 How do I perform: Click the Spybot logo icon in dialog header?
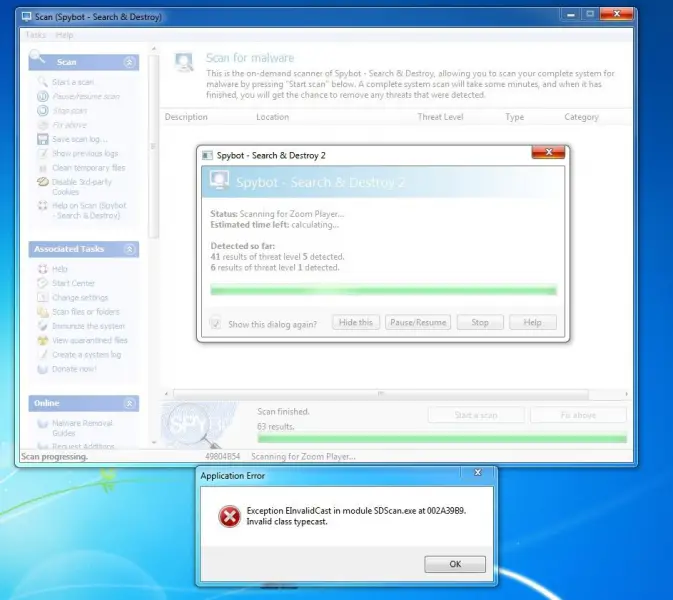tap(219, 180)
